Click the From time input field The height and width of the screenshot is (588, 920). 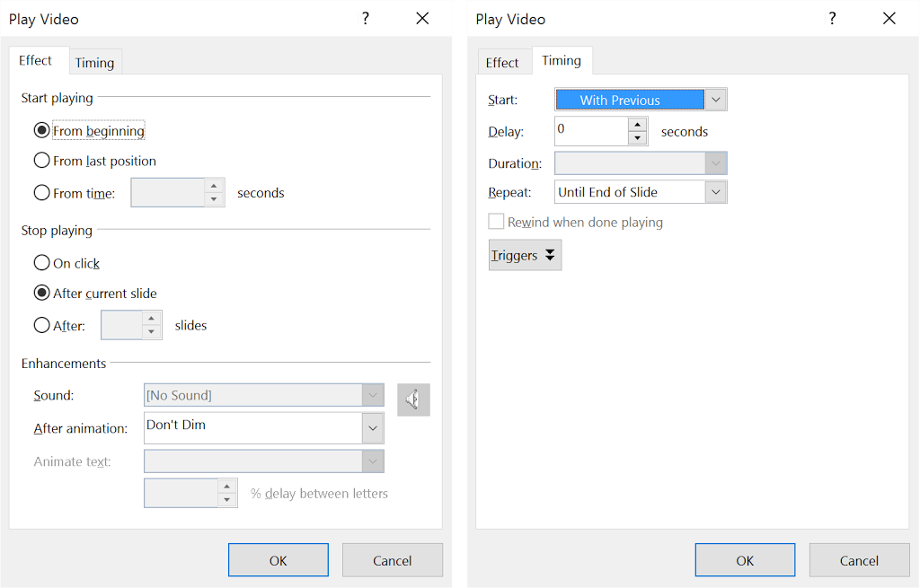168,192
